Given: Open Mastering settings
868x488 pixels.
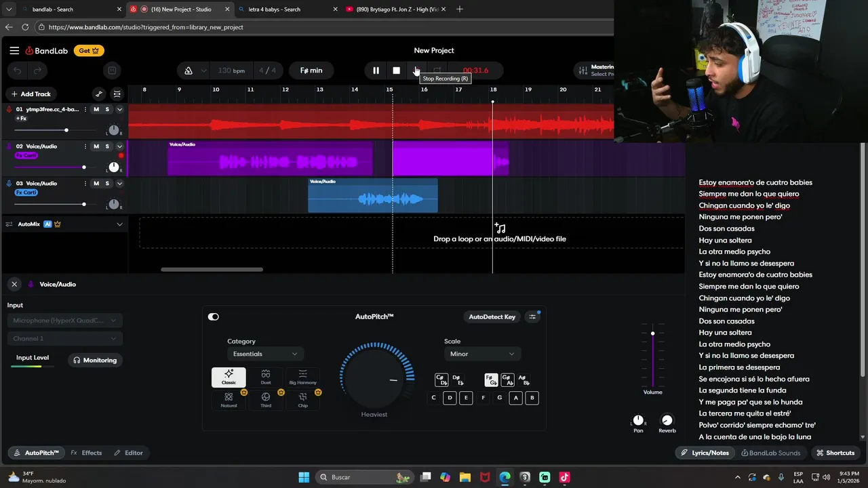Looking at the screenshot, I should (x=594, y=70).
